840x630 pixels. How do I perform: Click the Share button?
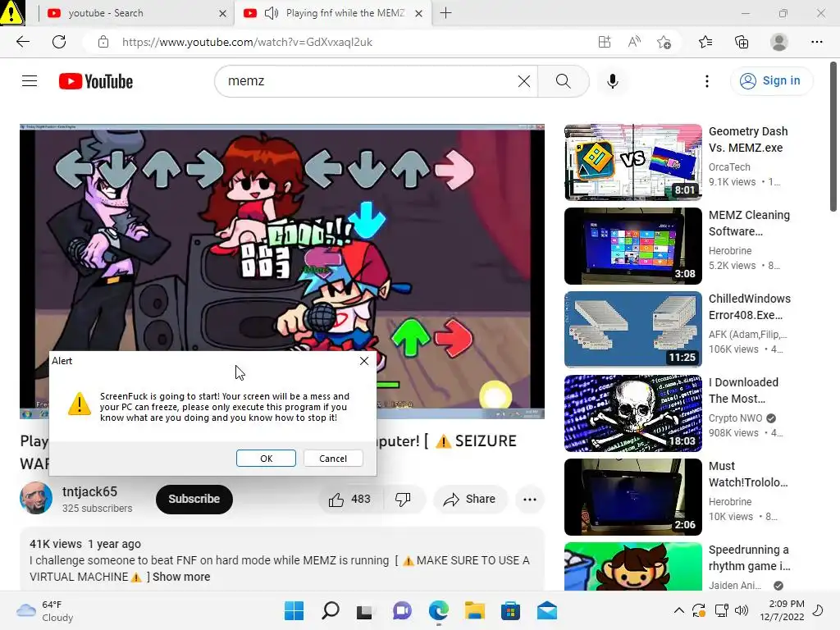point(470,500)
